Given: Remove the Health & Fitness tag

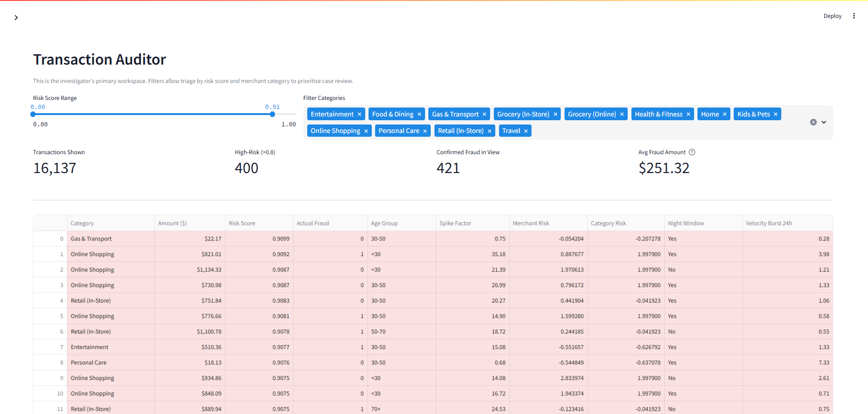Looking at the screenshot, I should [x=688, y=114].
